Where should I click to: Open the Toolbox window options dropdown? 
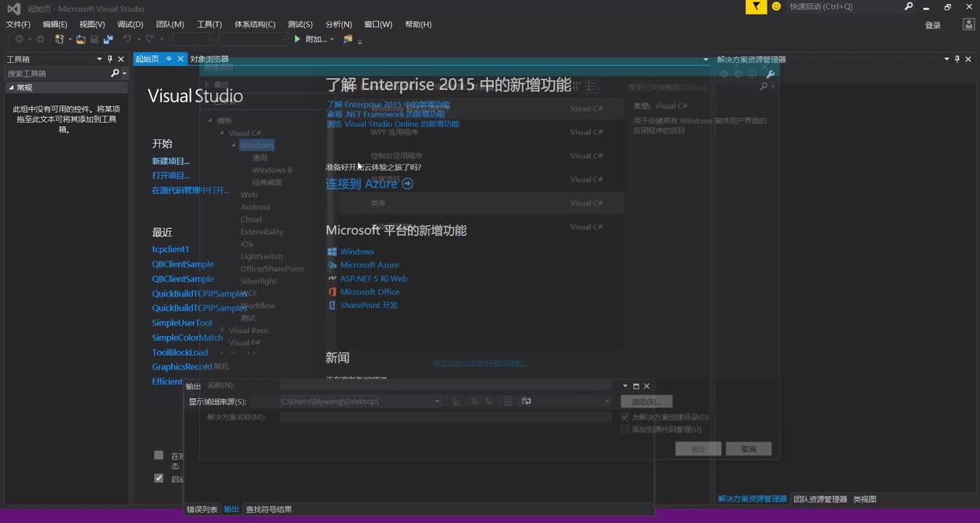click(x=99, y=59)
